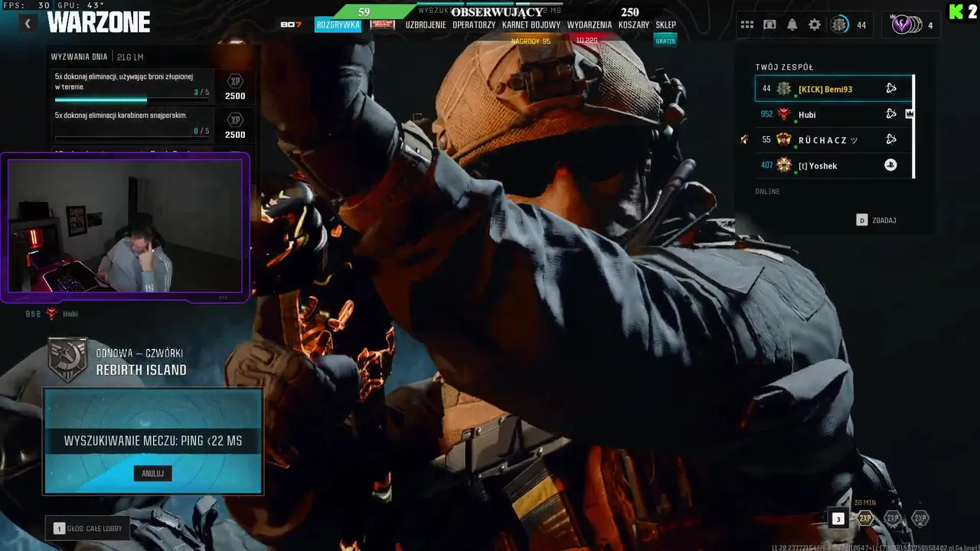This screenshot has width=980, height=551.
Task: Click the Battle.net icon on RÜCHACZ row
Action: pos(891,139)
